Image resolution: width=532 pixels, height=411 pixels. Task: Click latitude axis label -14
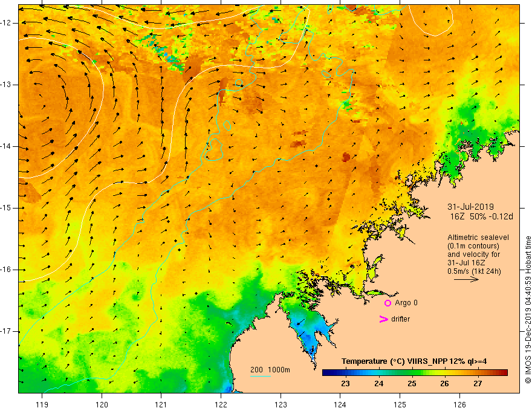pyautogui.click(x=7, y=146)
